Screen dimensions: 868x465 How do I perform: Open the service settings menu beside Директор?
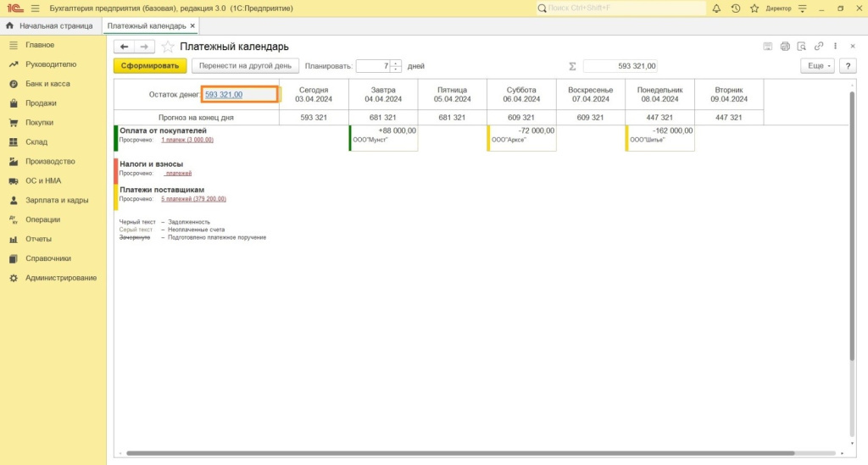click(802, 8)
